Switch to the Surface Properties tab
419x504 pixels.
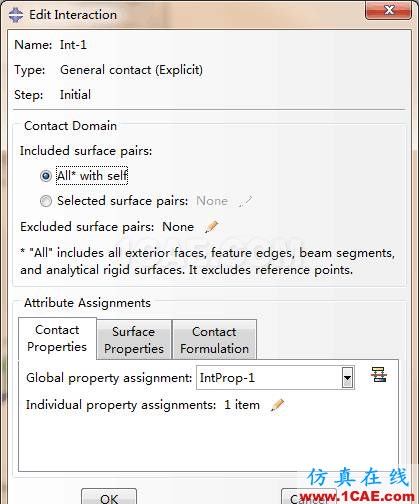[x=134, y=340]
